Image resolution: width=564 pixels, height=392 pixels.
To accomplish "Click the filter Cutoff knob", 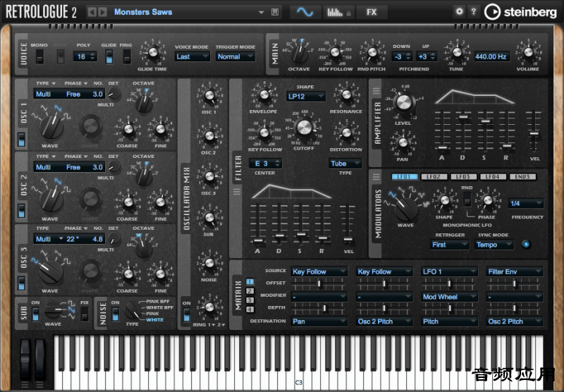I will pyautogui.click(x=305, y=128).
